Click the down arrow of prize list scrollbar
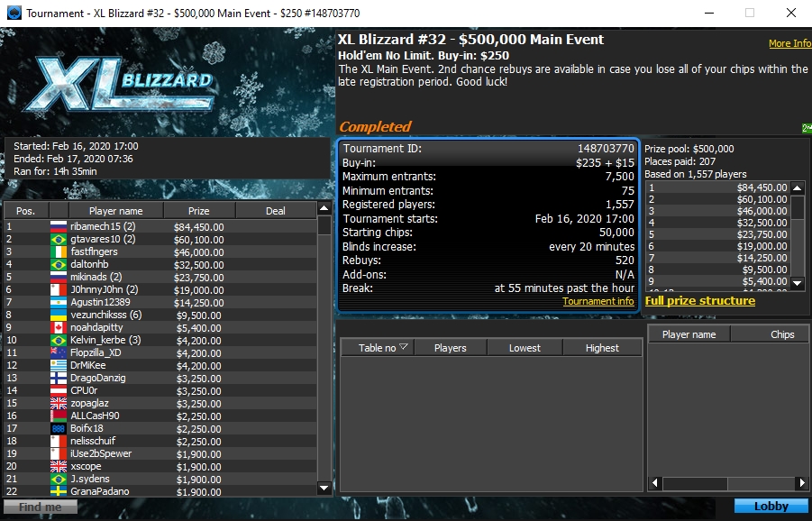 pos(798,283)
